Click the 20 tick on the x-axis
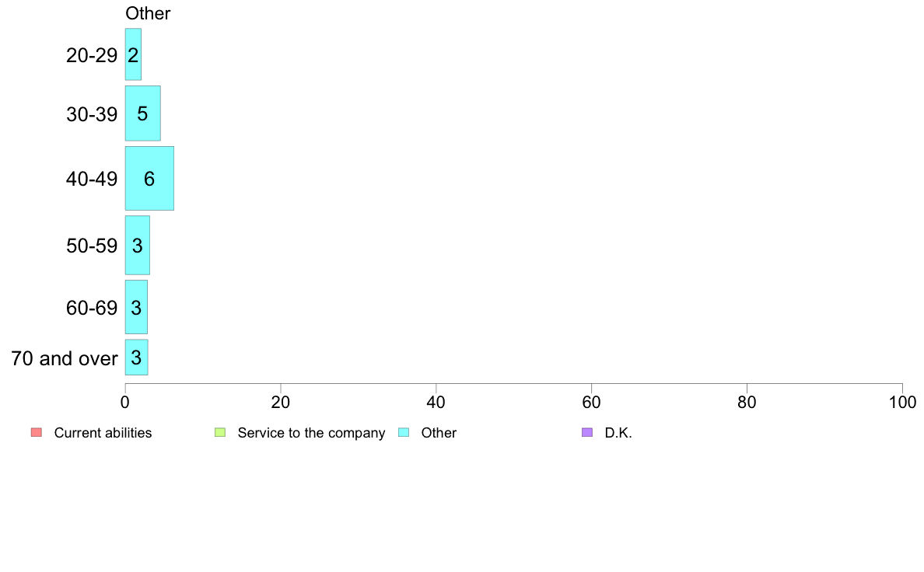 click(281, 403)
